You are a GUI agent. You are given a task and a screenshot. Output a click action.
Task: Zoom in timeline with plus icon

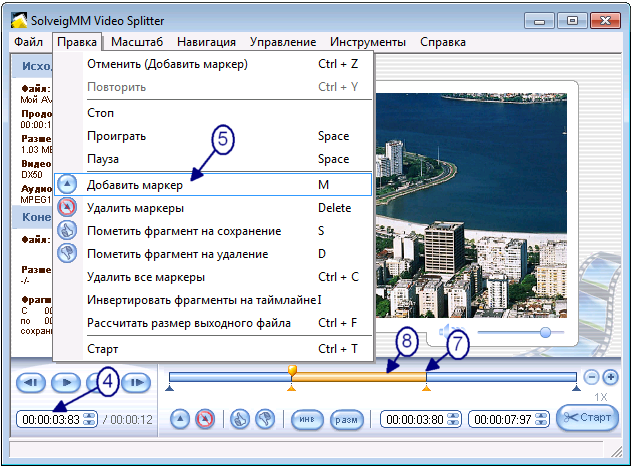(610, 377)
